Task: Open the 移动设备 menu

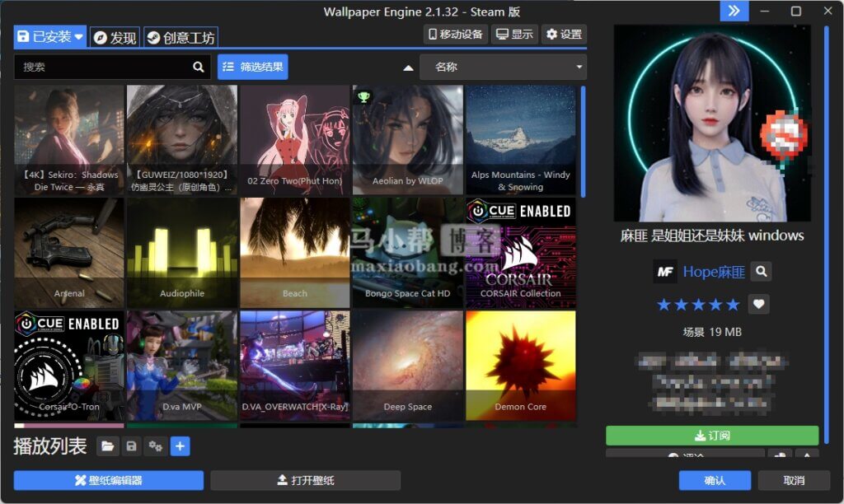Action: pyautogui.click(x=456, y=35)
